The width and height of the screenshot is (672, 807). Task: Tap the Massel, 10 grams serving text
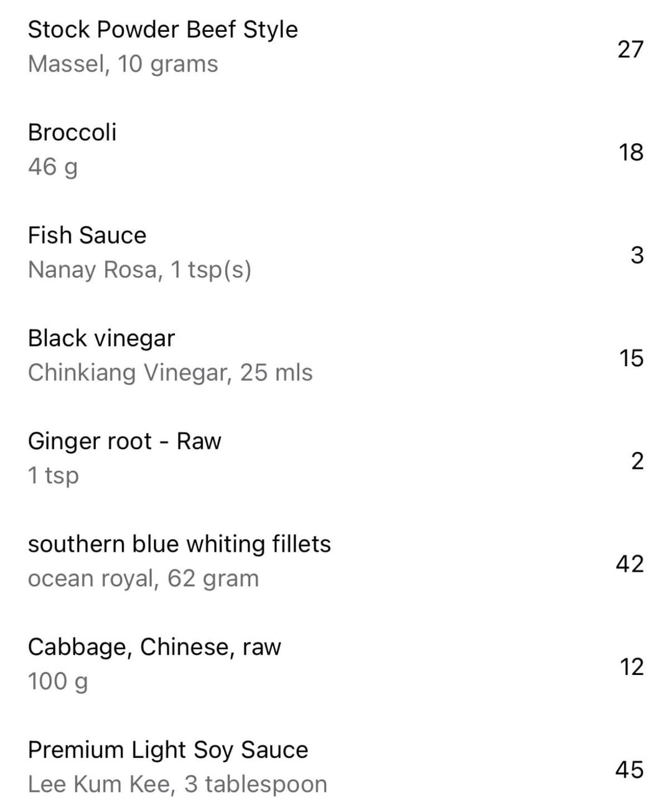pos(123,64)
